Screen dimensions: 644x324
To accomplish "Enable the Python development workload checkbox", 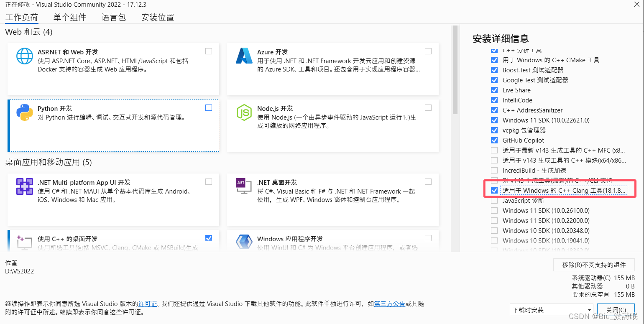I will (209, 108).
